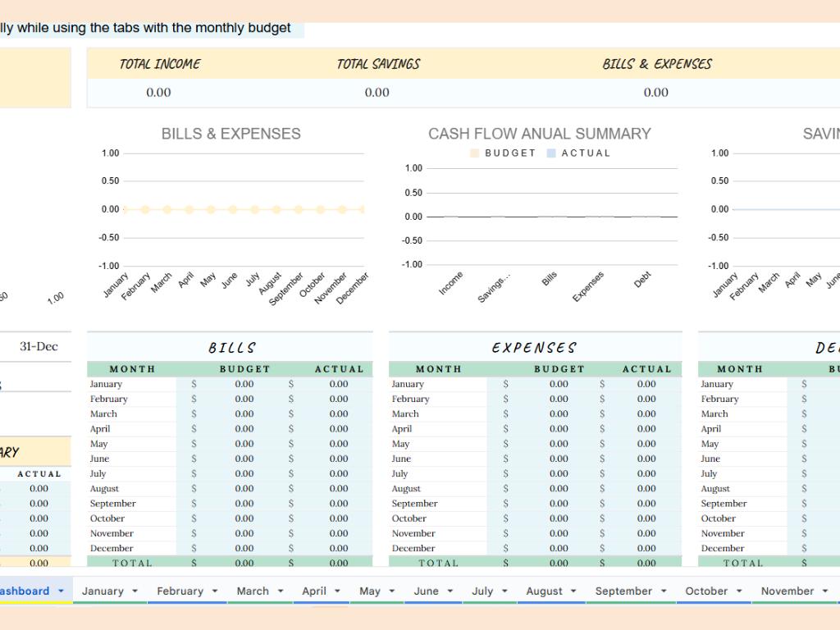Select the May row in rightmost table
The width and height of the screenshot is (840, 630).
pos(769,444)
